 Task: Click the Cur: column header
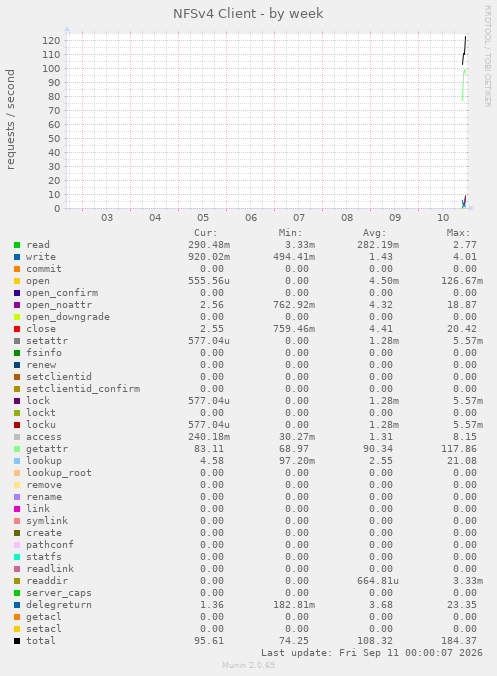point(206,233)
